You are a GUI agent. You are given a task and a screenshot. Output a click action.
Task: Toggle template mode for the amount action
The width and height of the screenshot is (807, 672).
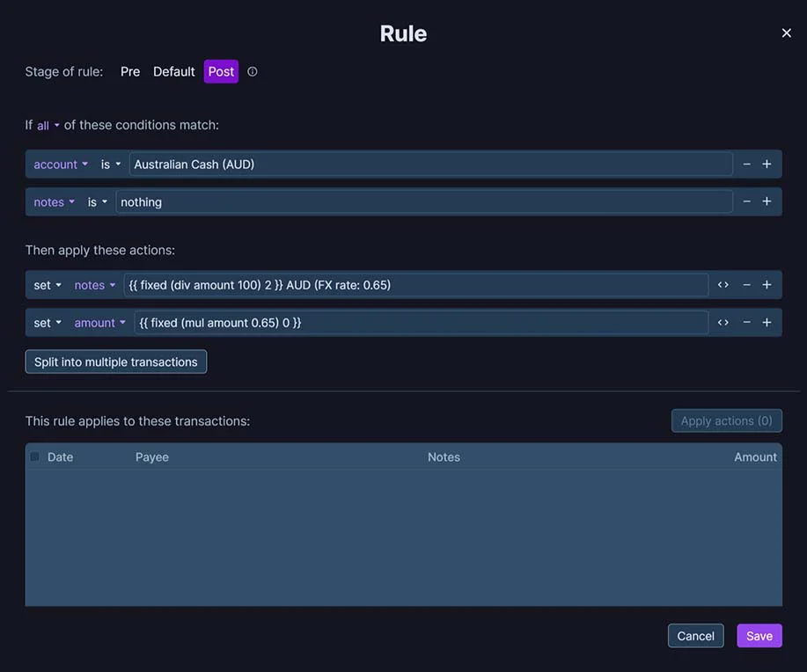pos(723,323)
